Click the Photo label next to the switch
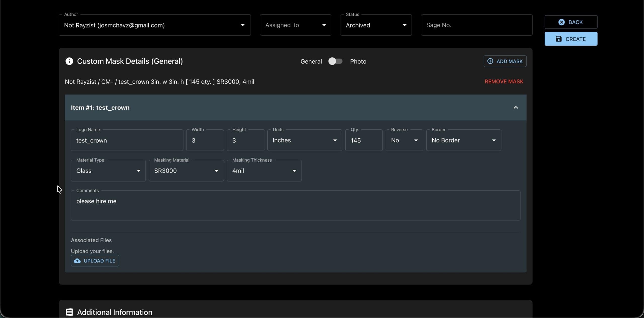 [358, 61]
